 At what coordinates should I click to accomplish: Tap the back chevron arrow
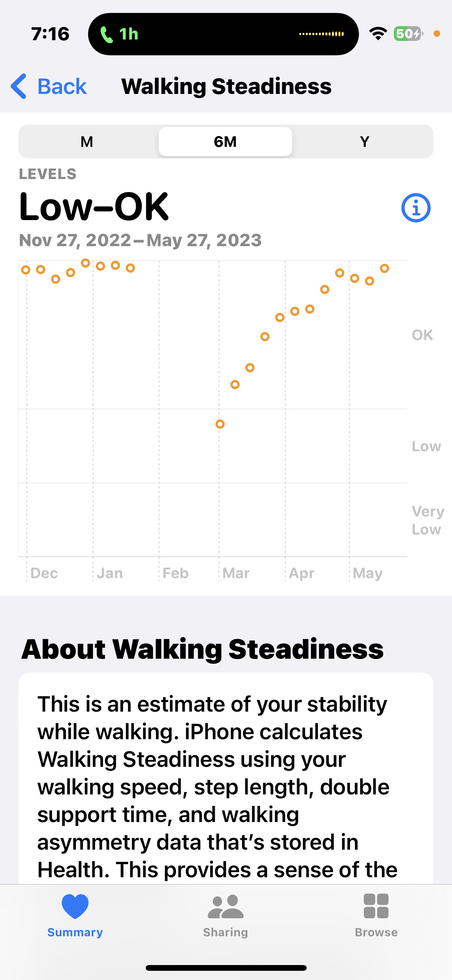tap(19, 86)
